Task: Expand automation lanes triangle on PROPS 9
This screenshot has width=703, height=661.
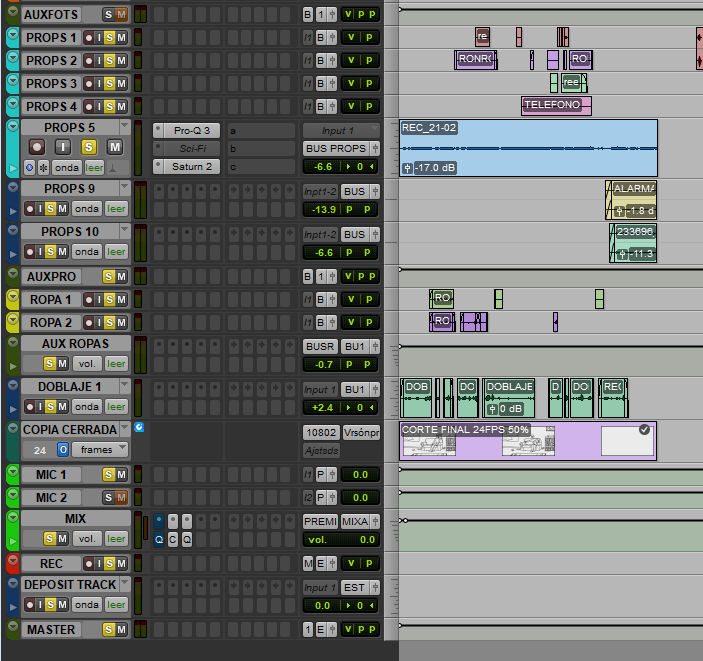Action: coord(13,211)
